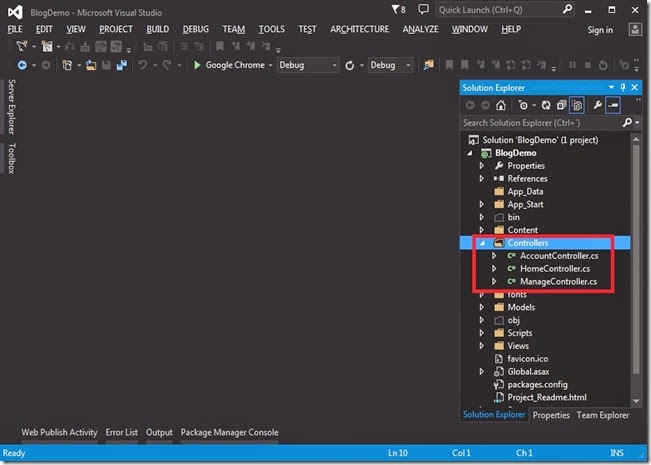Viewport: 651px width, 465px height.
Task: Click the Redo arrow icon
Action: 167,65
